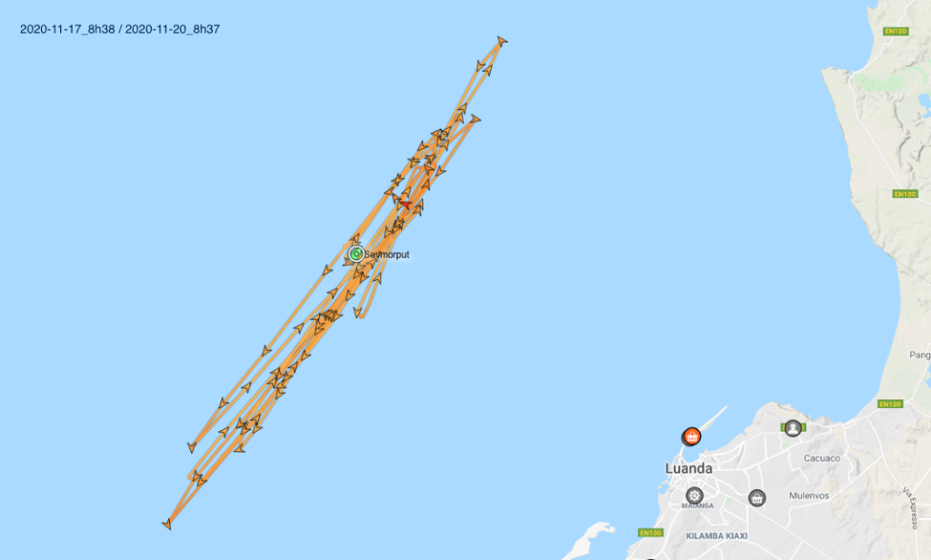Screen dimensions: 931x560
Task: Select the northernmost orange track arrowhead
Action: [502, 41]
